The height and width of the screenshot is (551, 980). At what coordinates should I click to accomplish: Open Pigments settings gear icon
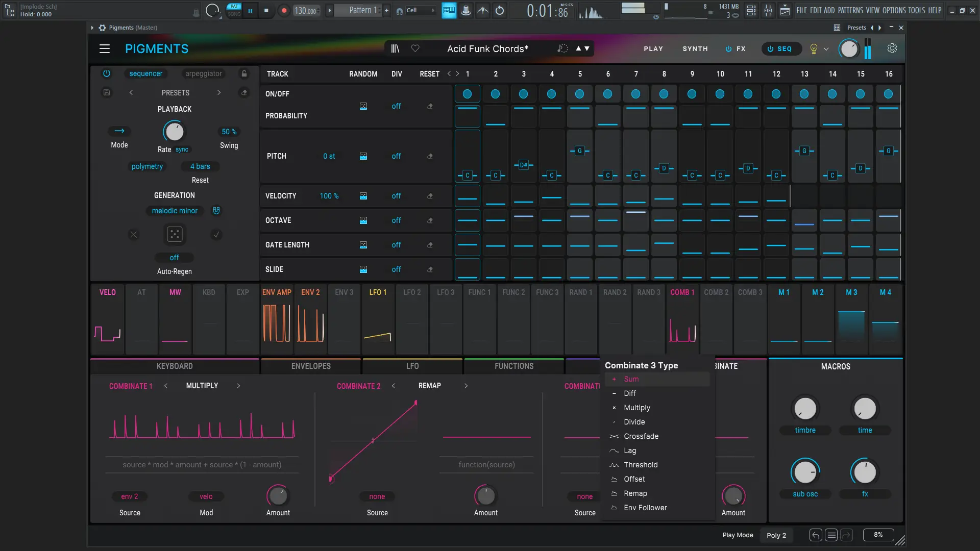892,48
